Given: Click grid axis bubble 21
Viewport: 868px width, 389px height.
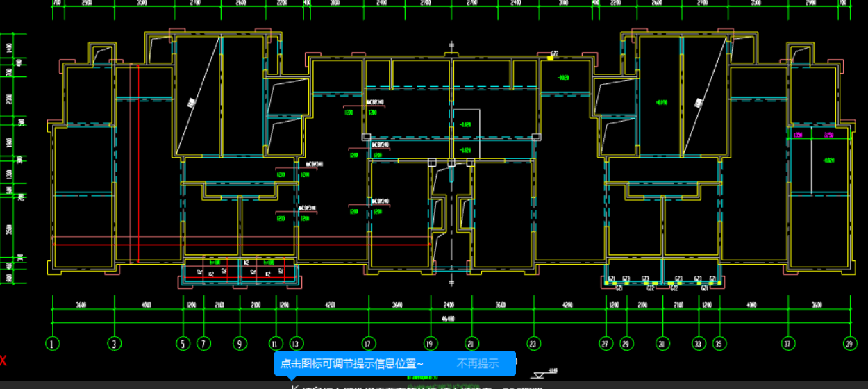Looking at the screenshot, I should pos(471,343).
